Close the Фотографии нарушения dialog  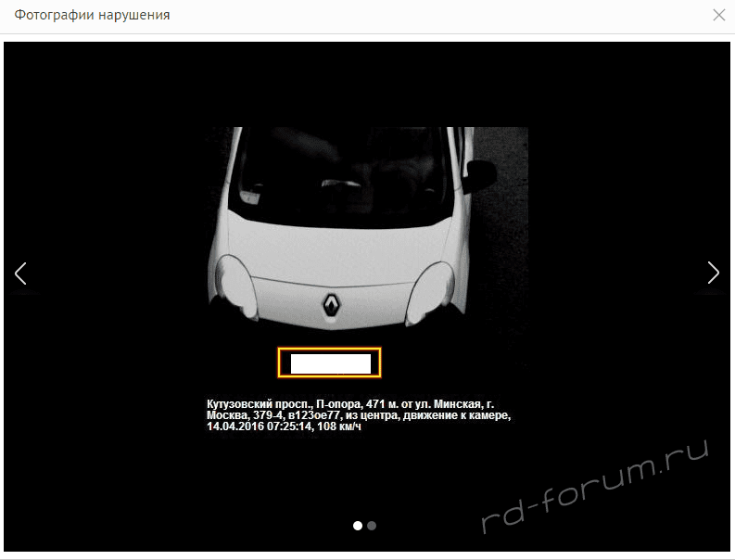(718, 15)
